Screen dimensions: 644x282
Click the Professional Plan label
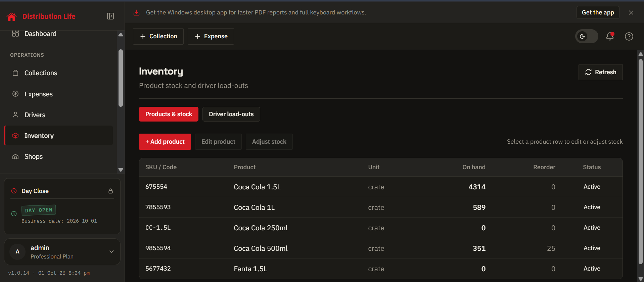tap(52, 256)
